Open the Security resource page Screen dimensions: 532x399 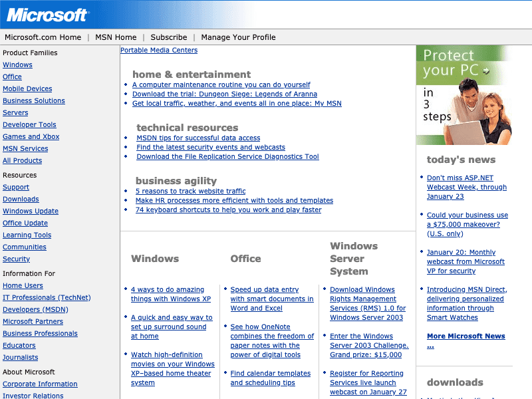(x=16, y=259)
